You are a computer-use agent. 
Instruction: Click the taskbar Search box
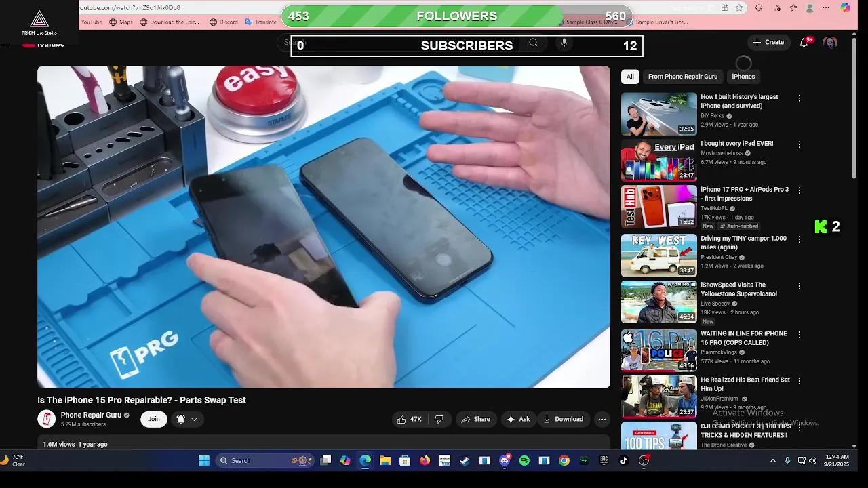tap(264, 461)
